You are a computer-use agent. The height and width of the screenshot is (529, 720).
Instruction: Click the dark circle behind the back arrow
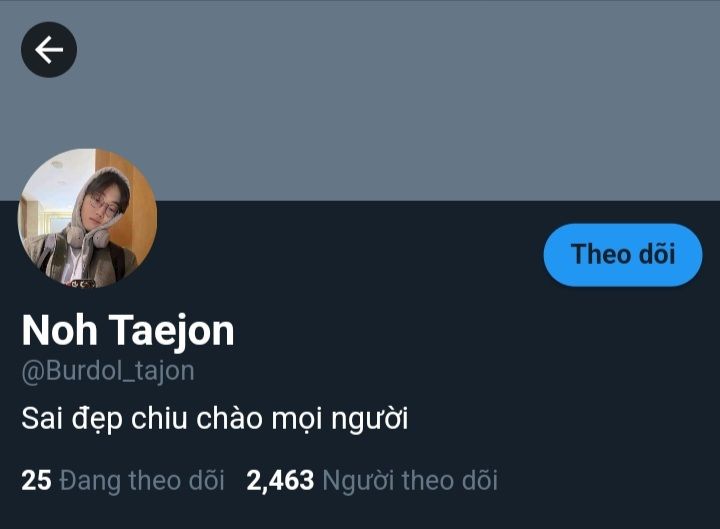tap(49, 50)
